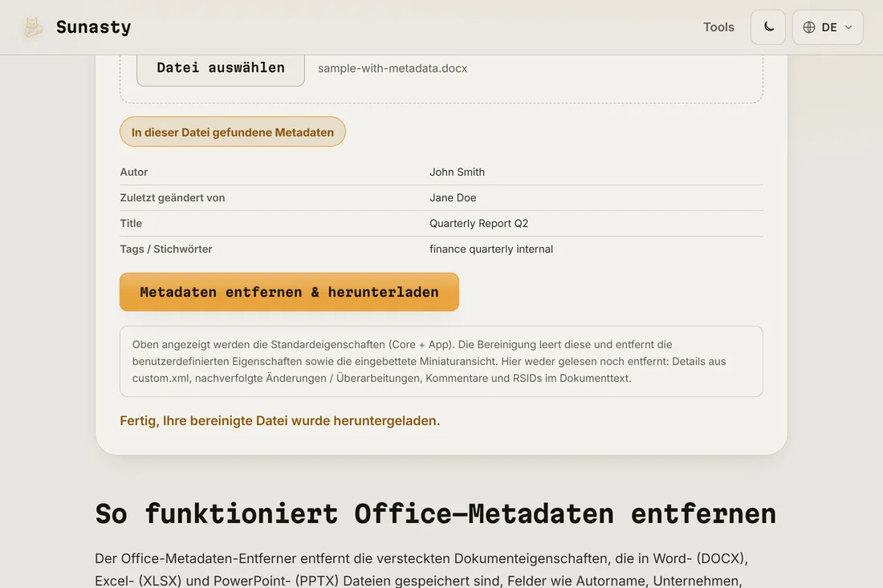Select the Jane Doe value
The image size is (883, 588).
(453, 197)
